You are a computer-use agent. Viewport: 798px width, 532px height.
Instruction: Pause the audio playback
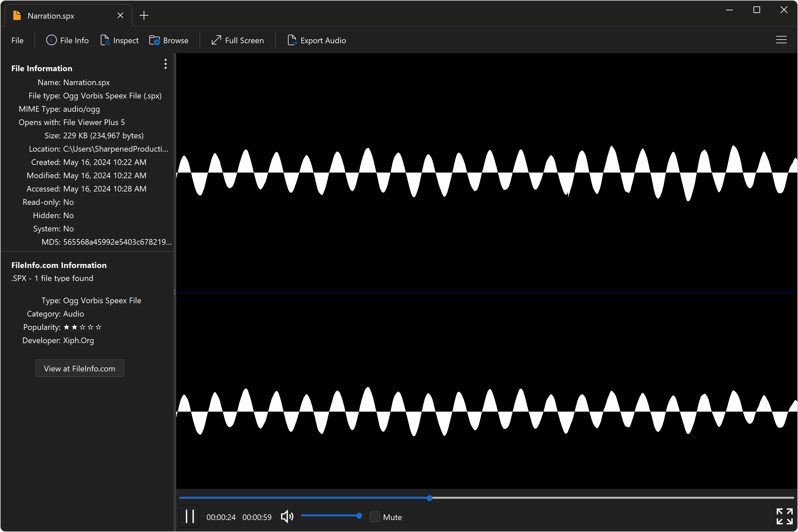pos(189,517)
